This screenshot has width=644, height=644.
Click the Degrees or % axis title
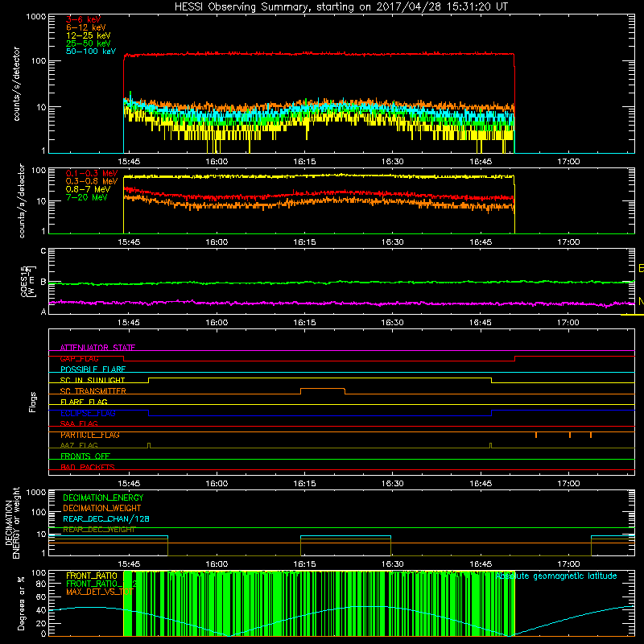21,603
